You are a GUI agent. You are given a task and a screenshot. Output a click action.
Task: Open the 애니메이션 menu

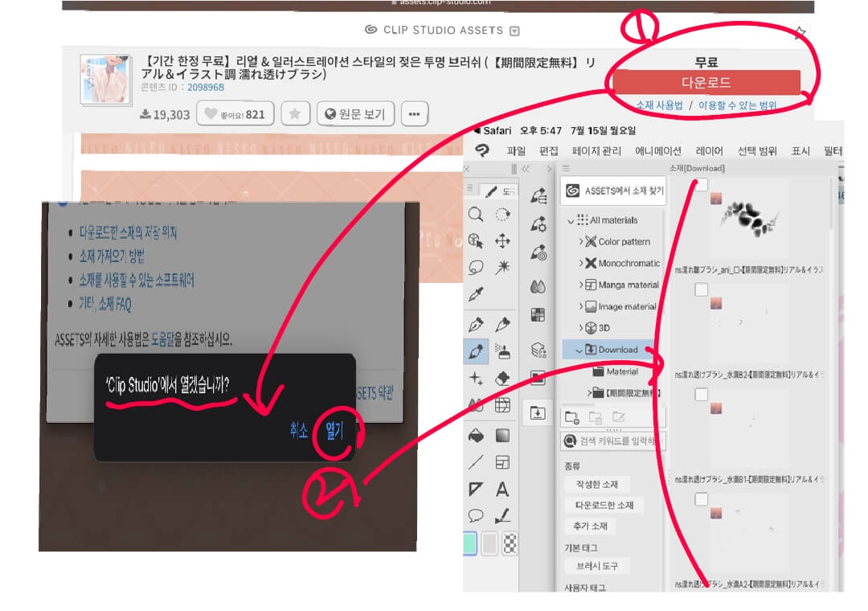coord(658,150)
